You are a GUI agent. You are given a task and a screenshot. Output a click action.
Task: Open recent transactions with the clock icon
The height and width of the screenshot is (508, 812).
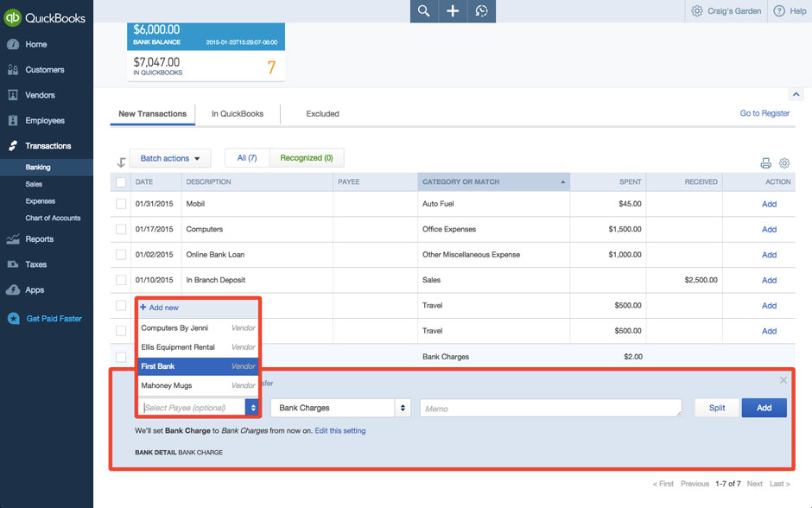coord(481,11)
